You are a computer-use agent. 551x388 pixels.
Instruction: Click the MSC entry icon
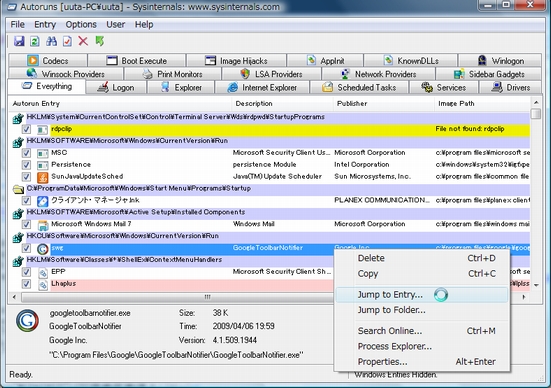(x=43, y=153)
